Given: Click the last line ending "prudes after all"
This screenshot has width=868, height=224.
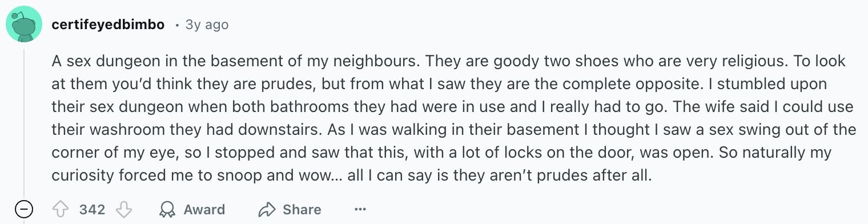Looking at the screenshot, I should (x=351, y=175).
